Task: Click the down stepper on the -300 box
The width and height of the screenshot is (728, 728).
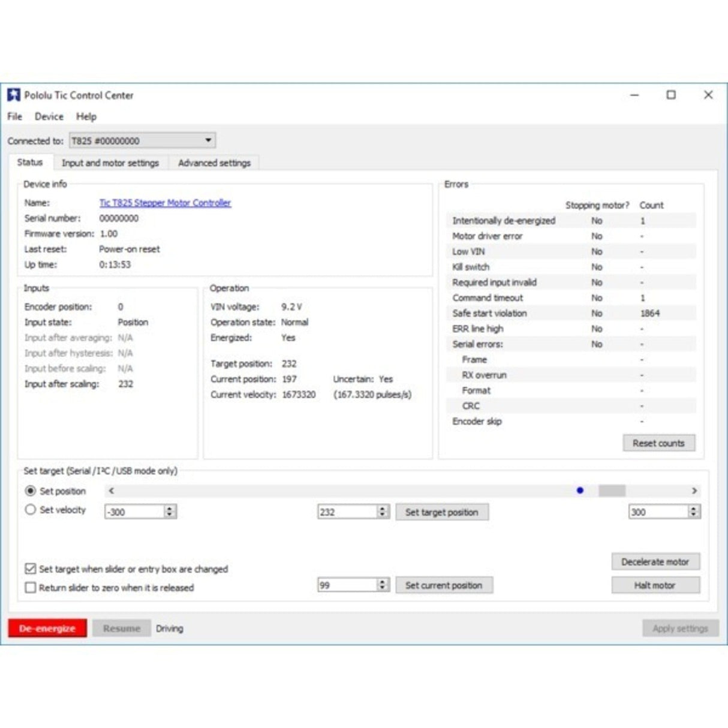Action: pyautogui.click(x=170, y=515)
